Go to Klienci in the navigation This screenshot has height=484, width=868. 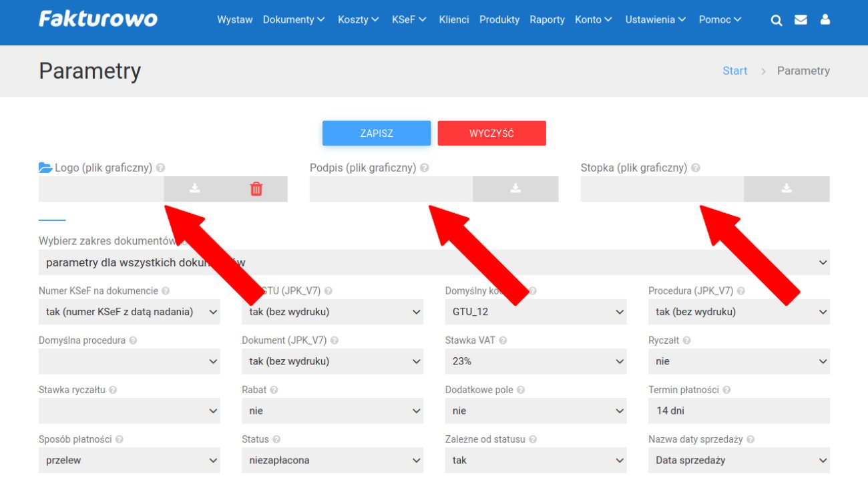(x=454, y=20)
